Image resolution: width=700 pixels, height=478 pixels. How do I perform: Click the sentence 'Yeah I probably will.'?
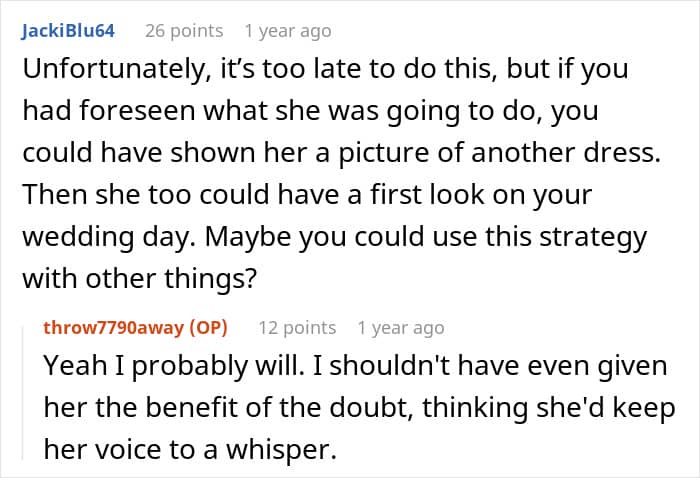[174, 366]
